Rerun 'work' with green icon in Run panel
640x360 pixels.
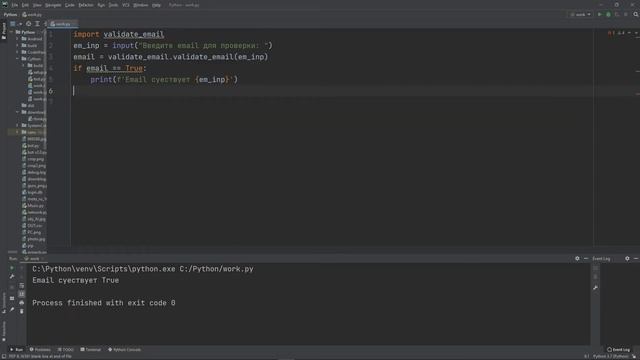tap(12, 268)
